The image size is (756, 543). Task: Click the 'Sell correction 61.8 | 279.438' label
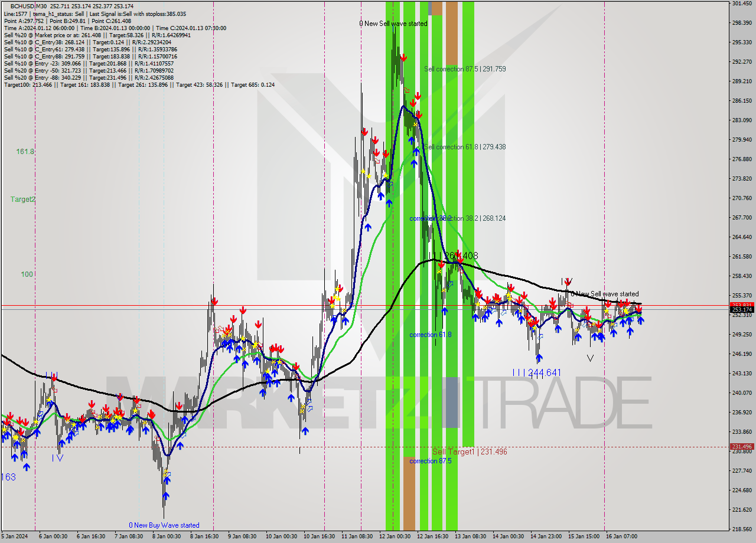[465, 147]
